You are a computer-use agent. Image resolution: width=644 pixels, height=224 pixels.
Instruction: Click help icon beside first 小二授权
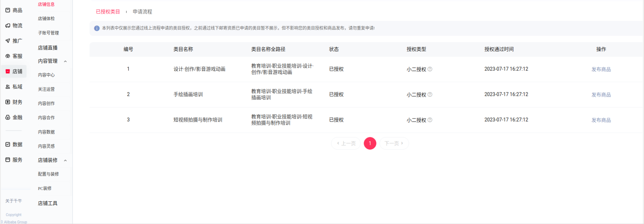point(430,69)
